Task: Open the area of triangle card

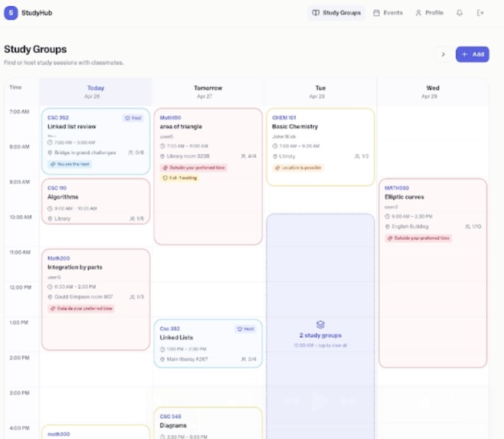Action: coord(208,176)
